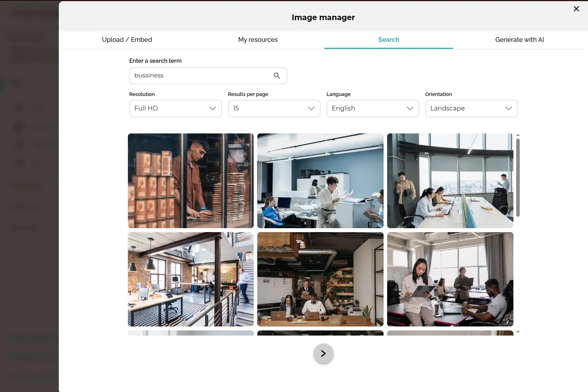
Task: Click the magnifying glass search icon
Action: 277,75
